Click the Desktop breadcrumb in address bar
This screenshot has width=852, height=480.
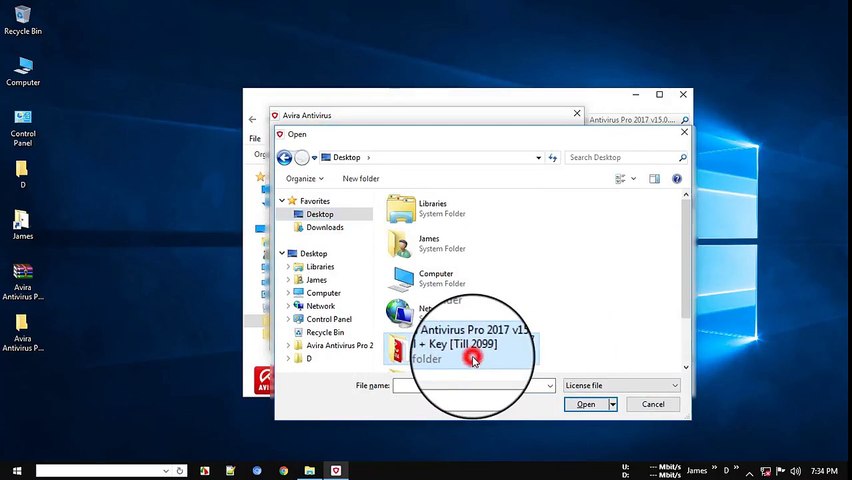[346, 158]
